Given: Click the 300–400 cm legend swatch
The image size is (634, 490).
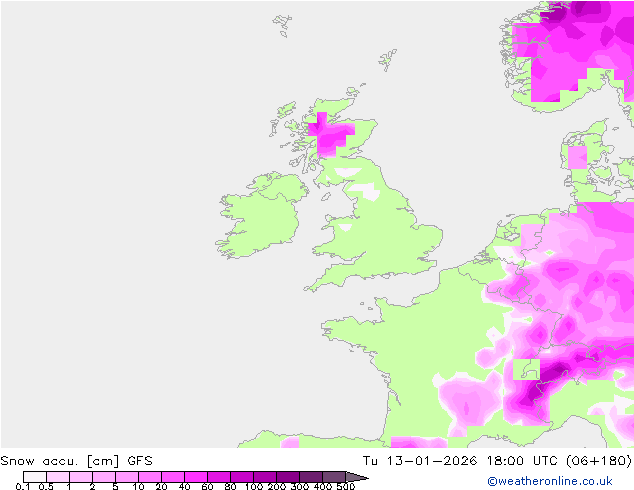Looking at the screenshot, I should pos(311,477).
